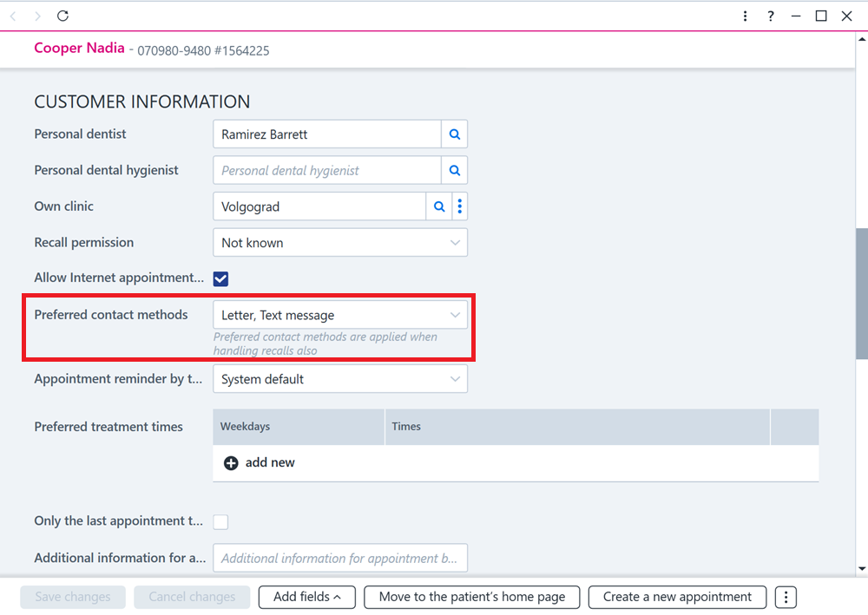Open the Personal dental hygienist search icon
This screenshot has height=615, width=868.
click(455, 170)
